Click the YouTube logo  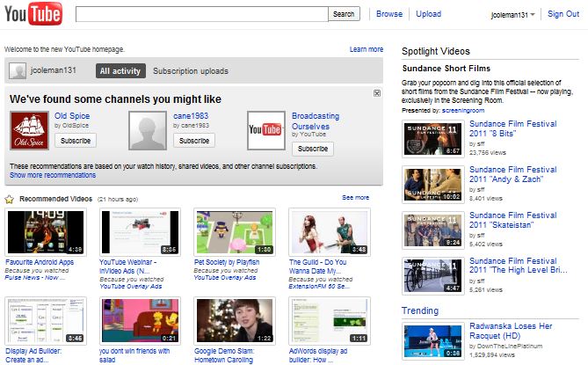point(33,14)
